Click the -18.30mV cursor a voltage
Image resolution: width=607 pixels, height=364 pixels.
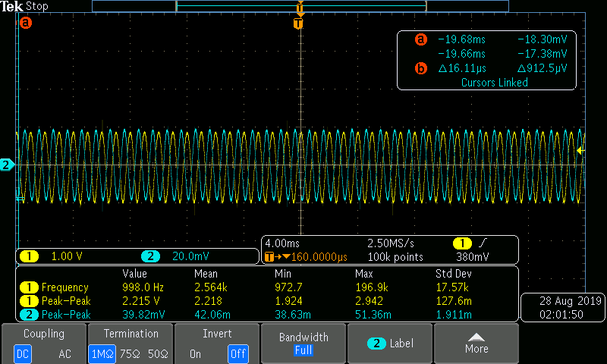(542, 39)
